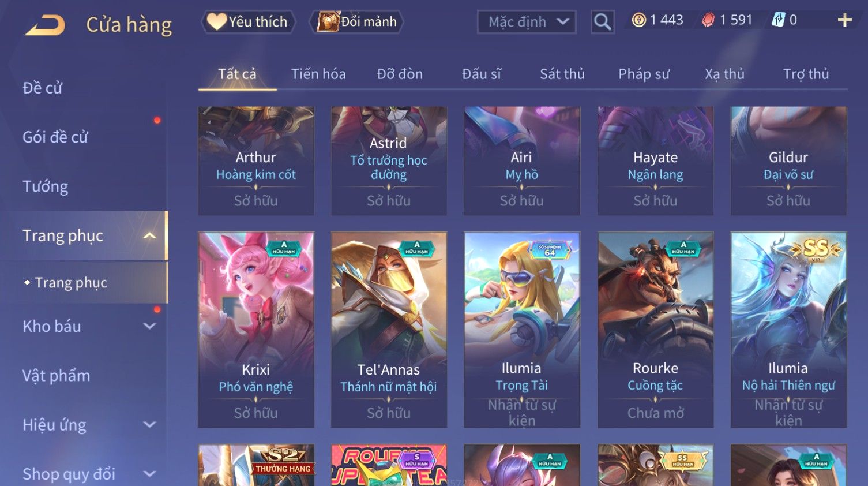
Task: Tap the blue voucher currency icon
Action: [778, 20]
